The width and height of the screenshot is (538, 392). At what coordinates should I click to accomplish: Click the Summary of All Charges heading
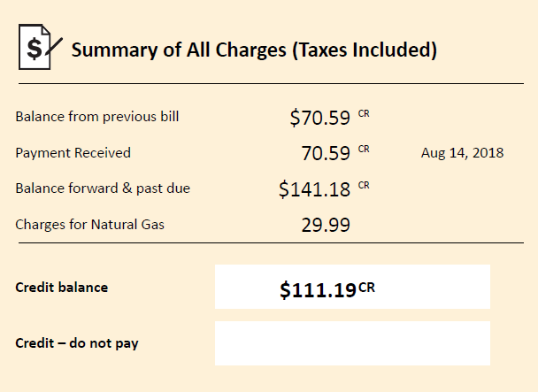tap(254, 50)
